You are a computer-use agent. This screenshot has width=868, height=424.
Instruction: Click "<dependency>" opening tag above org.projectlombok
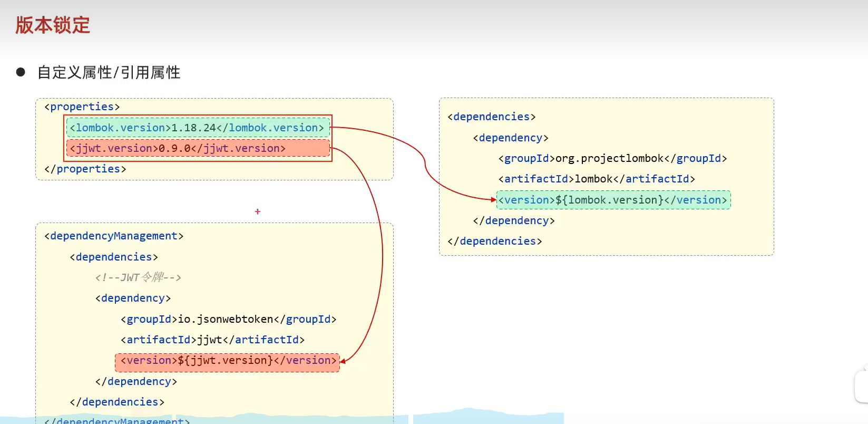click(511, 138)
